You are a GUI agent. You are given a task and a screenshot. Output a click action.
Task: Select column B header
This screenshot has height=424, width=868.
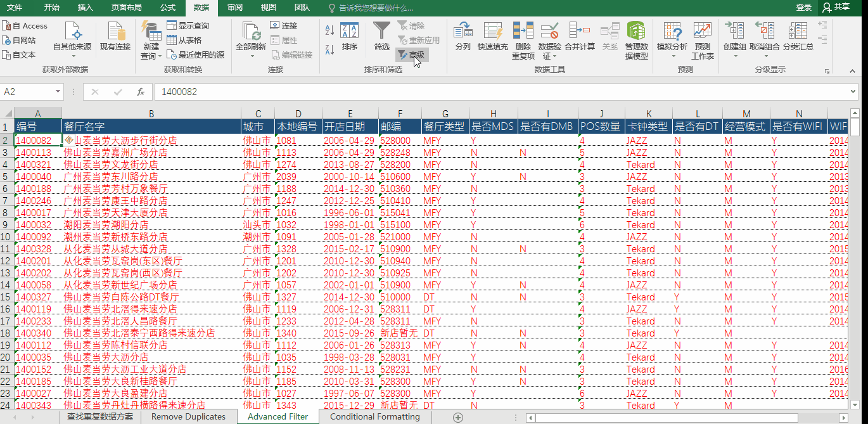coord(151,113)
